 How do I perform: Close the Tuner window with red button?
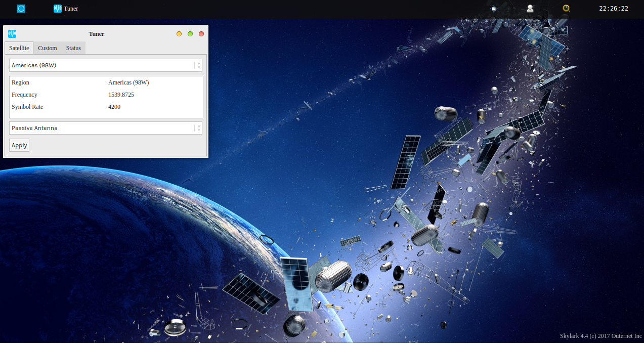[201, 34]
